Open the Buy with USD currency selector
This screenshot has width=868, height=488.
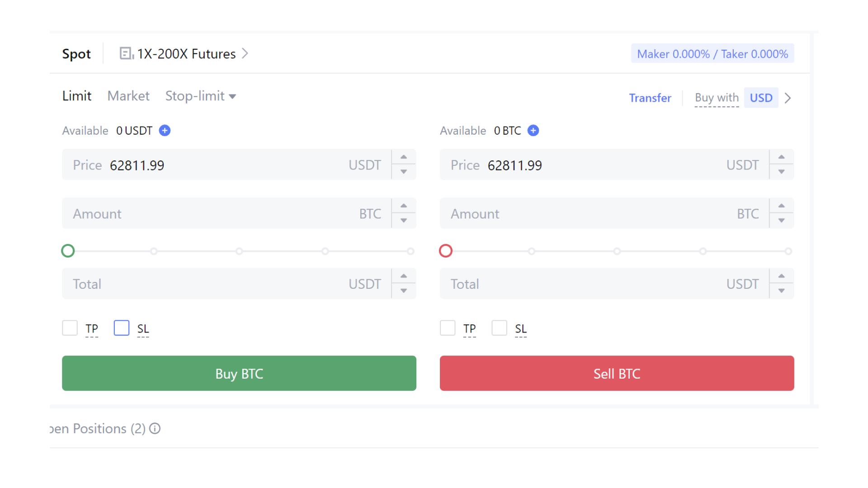point(761,98)
